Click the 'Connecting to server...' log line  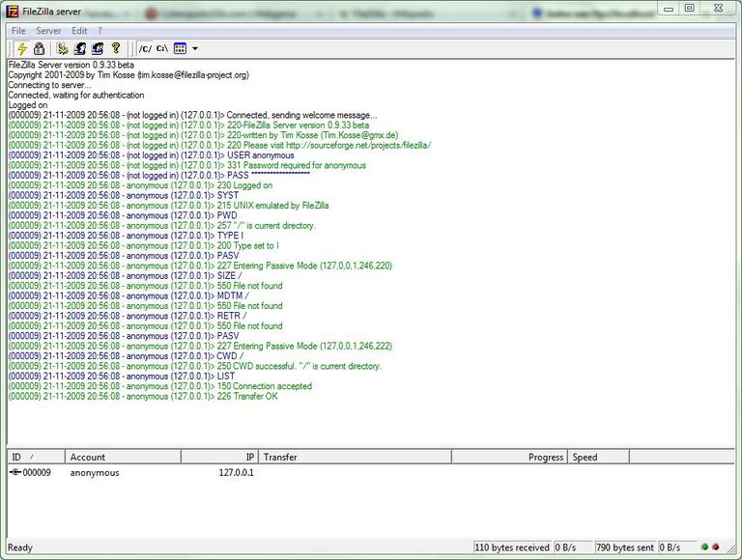click(49, 85)
